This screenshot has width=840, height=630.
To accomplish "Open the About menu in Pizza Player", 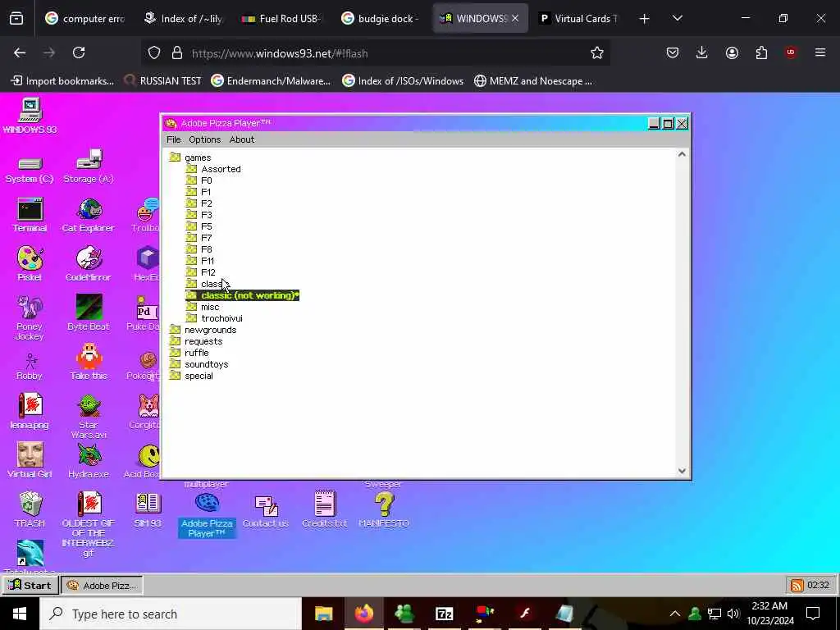I will pyautogui.click(x=242, y=139).
